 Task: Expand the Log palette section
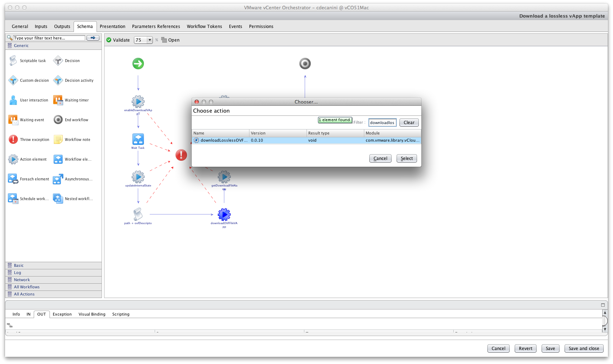(53, 273)
